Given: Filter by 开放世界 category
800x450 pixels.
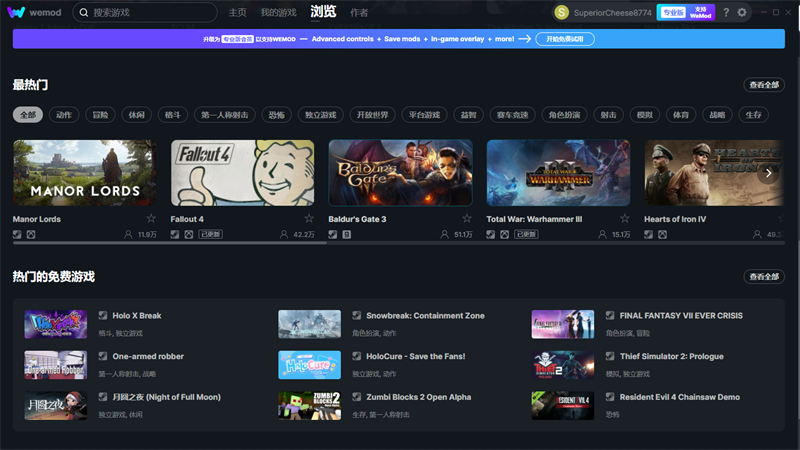Looking at the screenshot, I should coord(372,115).
